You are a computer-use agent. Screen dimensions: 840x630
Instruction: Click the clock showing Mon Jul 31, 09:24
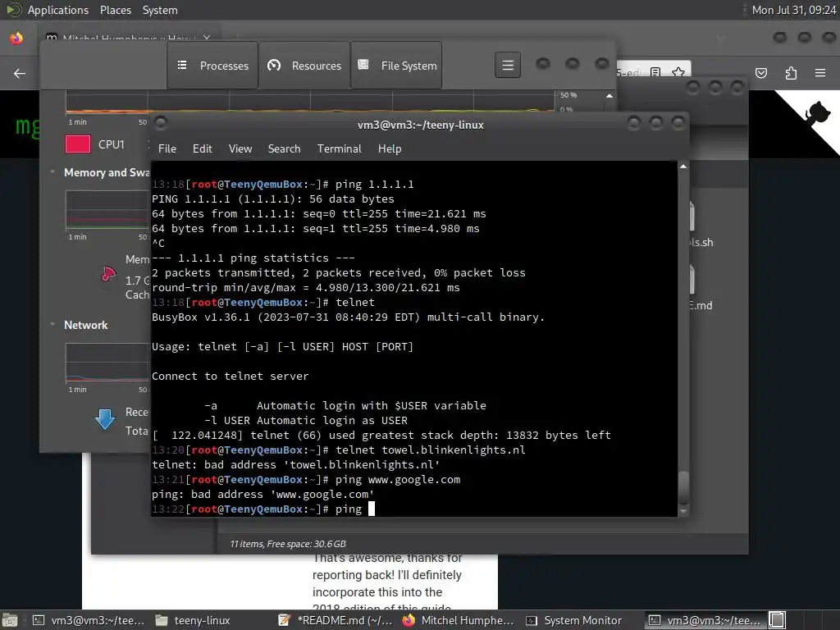pos(793,10)
